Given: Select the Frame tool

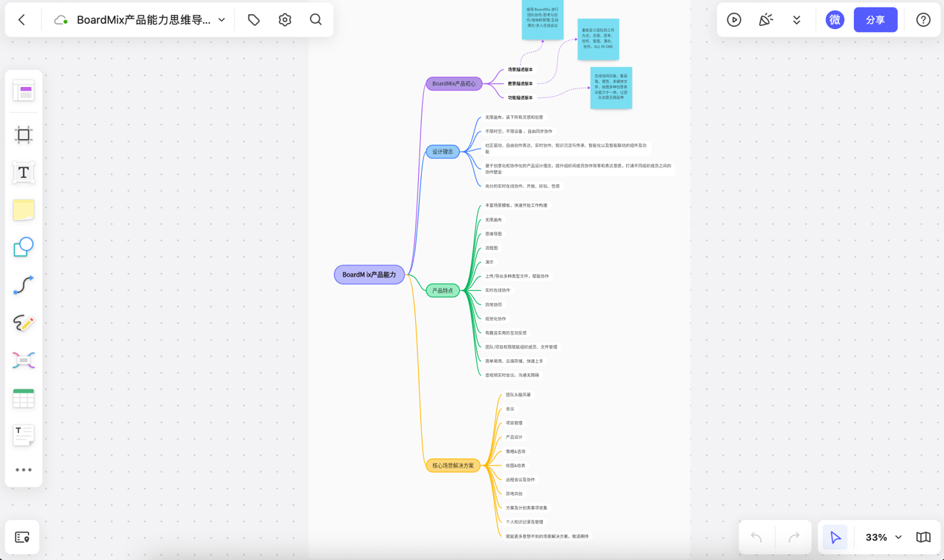Looking at the screenshot, I should 23,135.
